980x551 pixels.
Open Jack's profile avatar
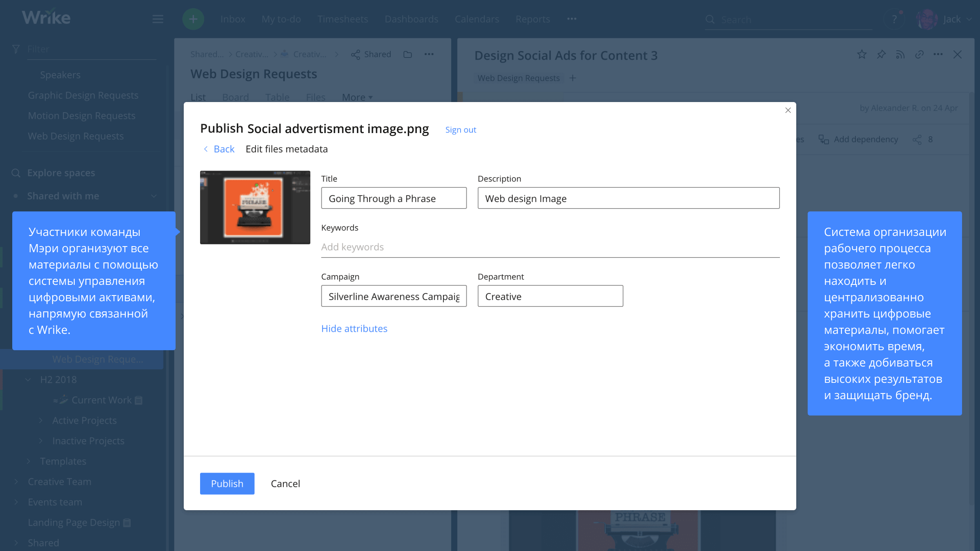coord(927,19)
